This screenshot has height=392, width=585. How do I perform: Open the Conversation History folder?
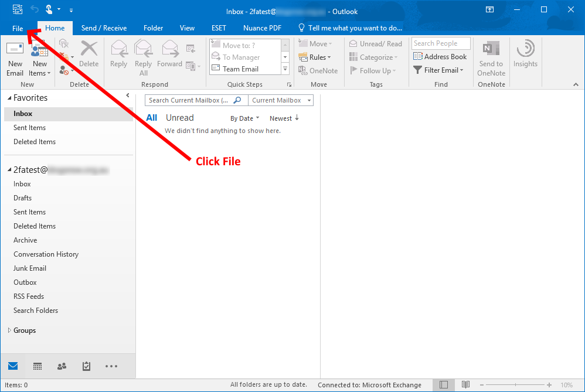coord(46,254)
